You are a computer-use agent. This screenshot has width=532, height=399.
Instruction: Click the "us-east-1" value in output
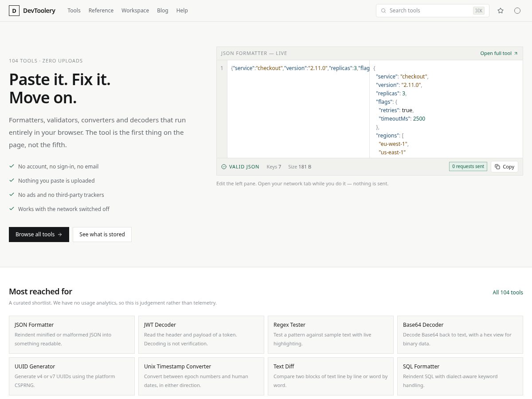point(392,153)
